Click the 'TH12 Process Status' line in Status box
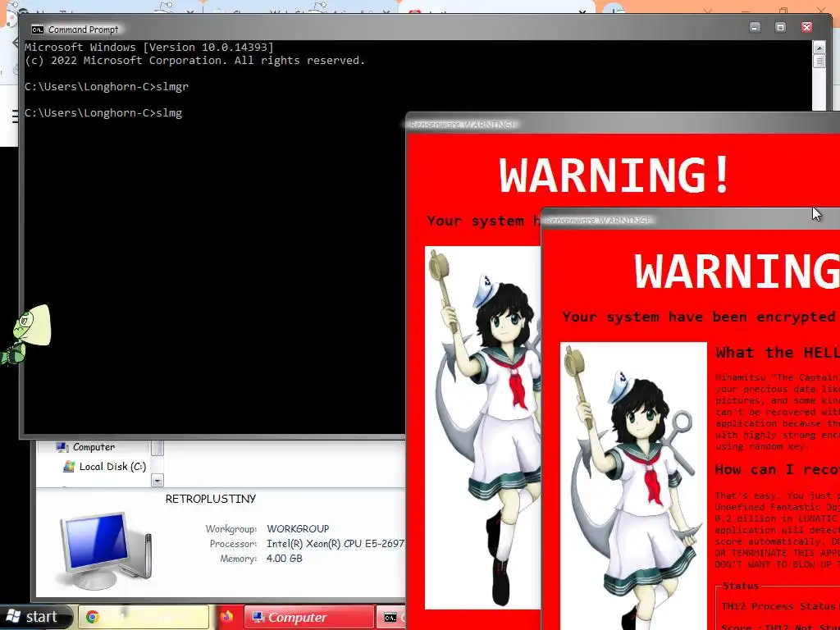This screenshot has height=630, width=840. click(780, 606)
